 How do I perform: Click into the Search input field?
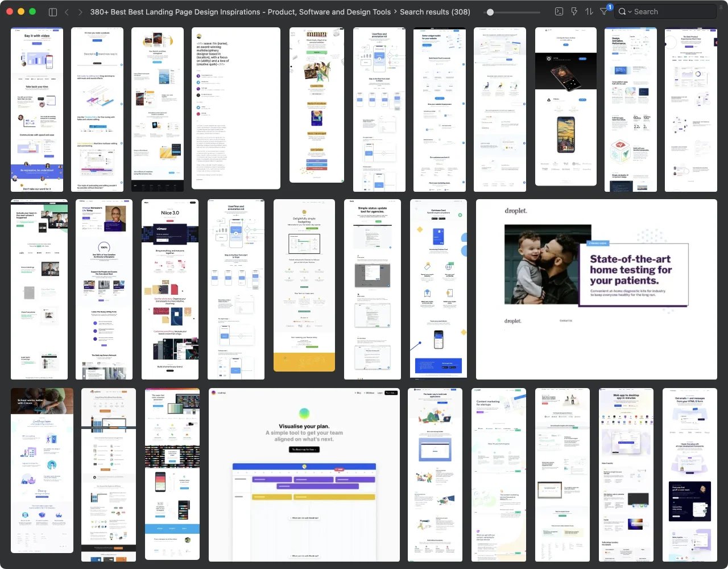[x=671, y=11]
